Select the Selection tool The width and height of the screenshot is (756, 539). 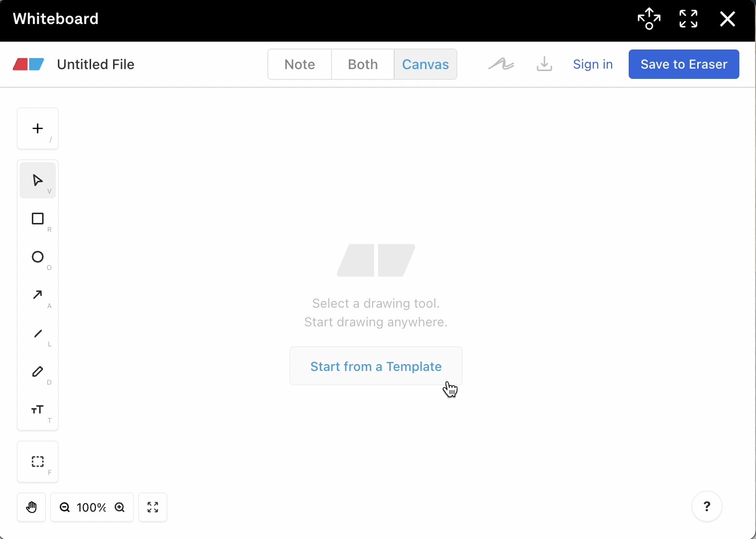[x=37, y=180]
